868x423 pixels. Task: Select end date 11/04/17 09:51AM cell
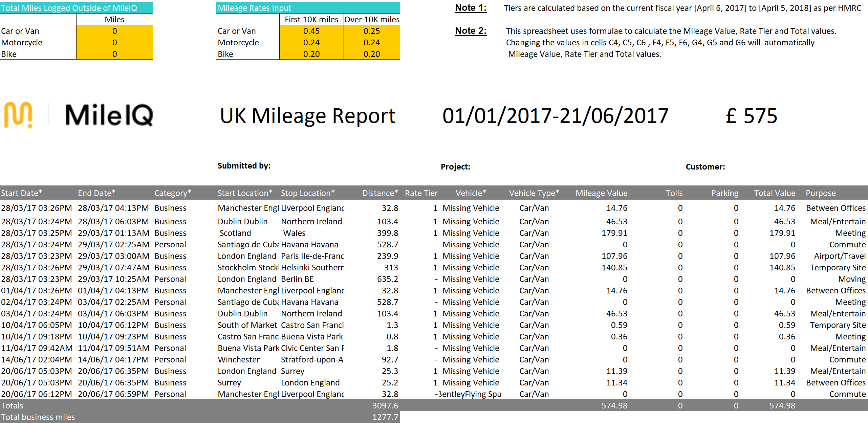(x=114, y=348)
